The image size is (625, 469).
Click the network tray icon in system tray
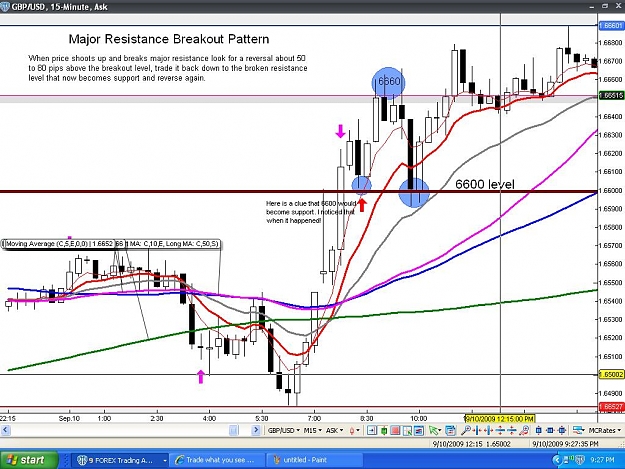(568, 460)
